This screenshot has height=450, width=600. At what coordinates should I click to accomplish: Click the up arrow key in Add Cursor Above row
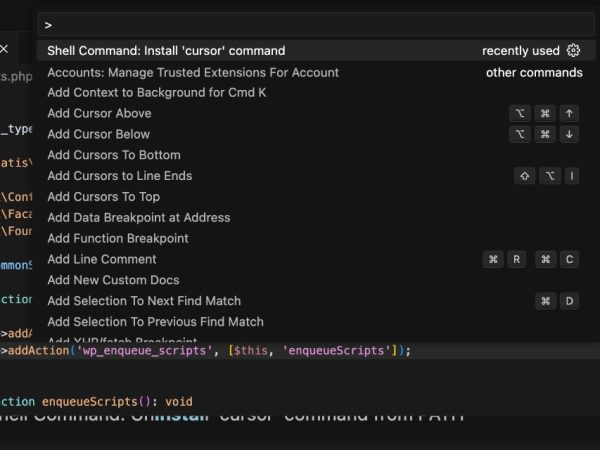(x=569, y=113)
